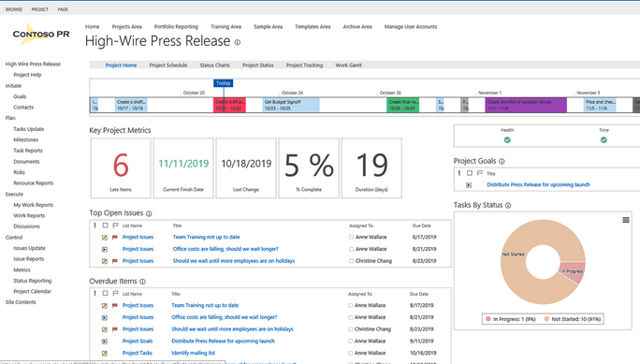Go to Projects Area in top navigation

127,26
